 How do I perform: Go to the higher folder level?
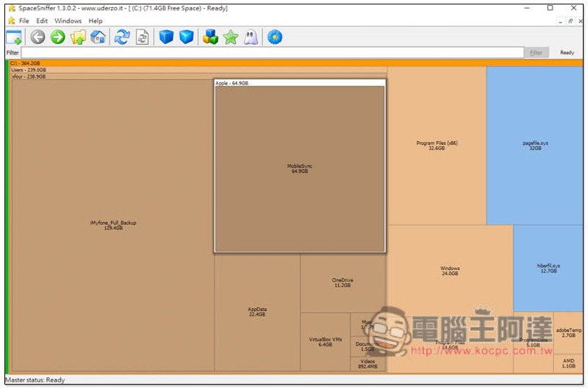78,38
